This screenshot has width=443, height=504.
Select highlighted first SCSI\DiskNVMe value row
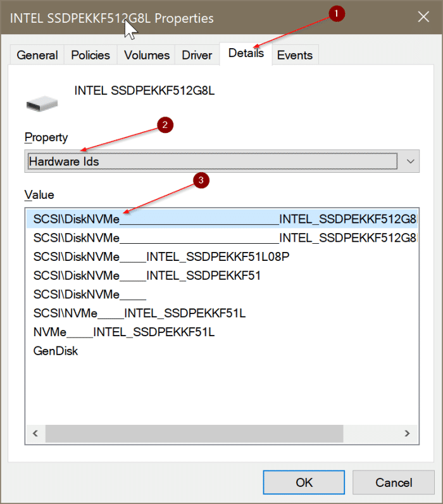click(222, 219)
